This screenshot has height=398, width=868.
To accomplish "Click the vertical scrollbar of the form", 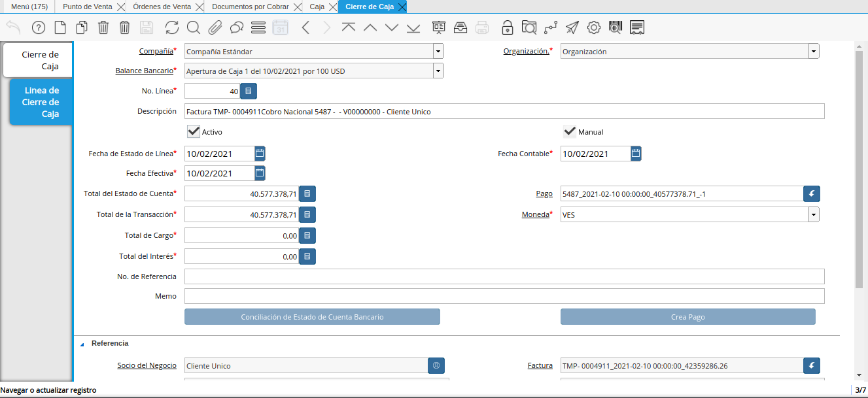I will click(x=859, y=170).
